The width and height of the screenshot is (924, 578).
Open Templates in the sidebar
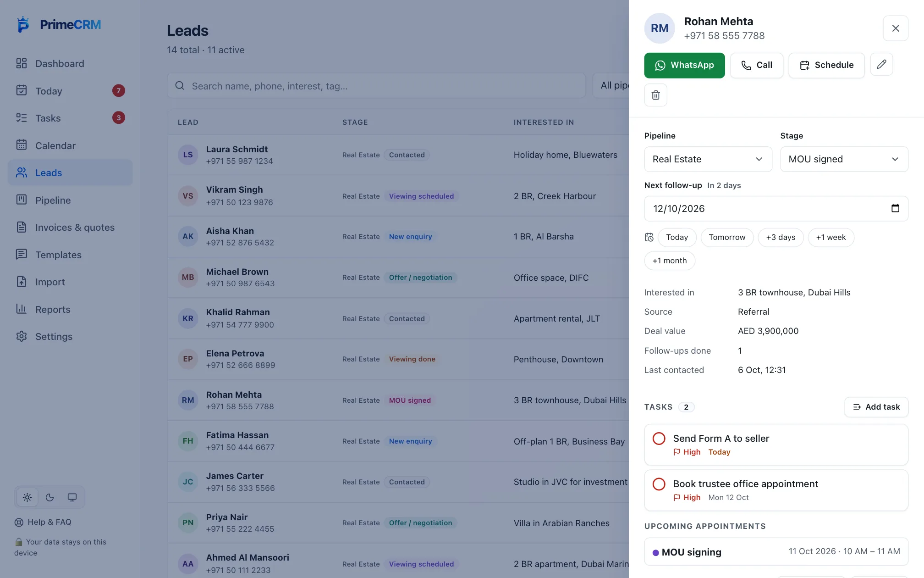[x=70, y=255]
